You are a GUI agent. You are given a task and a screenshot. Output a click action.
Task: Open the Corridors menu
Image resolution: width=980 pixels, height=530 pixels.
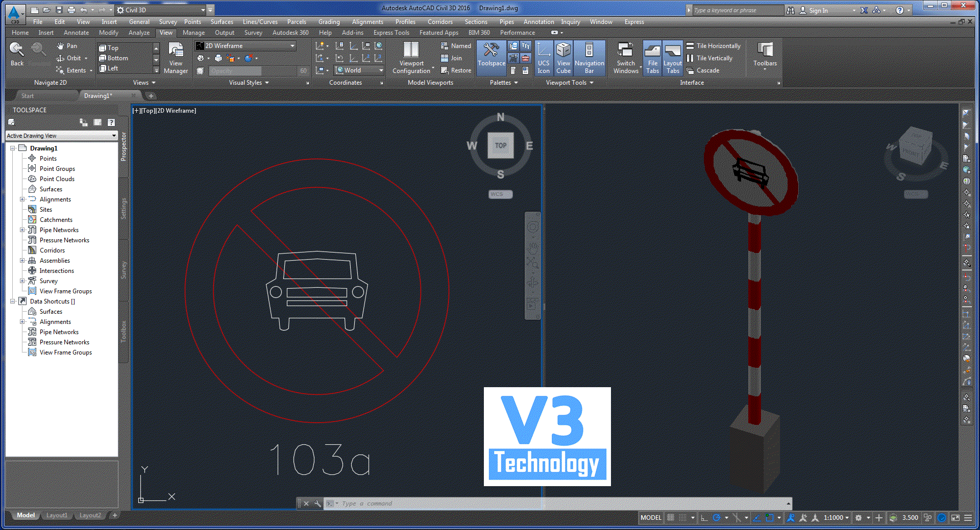[x=440, y=22]
